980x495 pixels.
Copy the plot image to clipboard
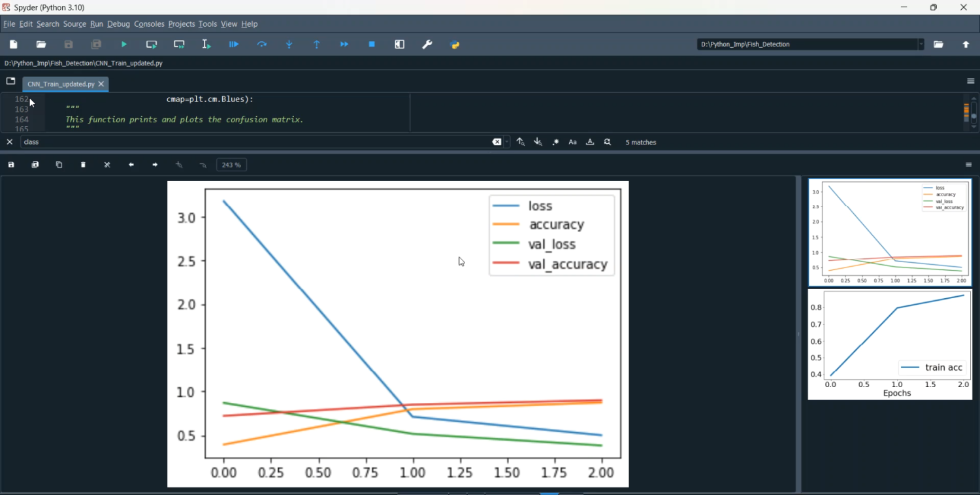tap(59, 165)
